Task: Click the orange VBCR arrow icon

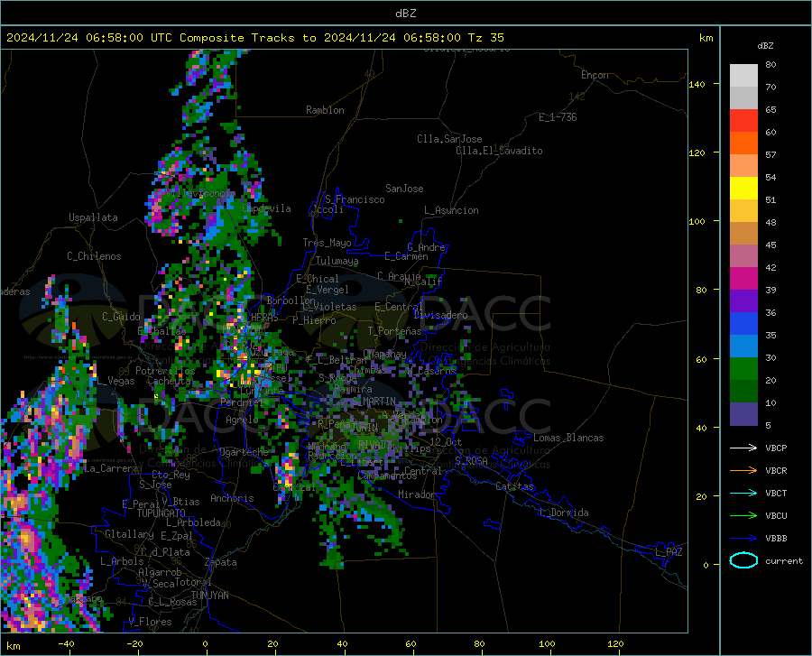Action: [743, 470]
